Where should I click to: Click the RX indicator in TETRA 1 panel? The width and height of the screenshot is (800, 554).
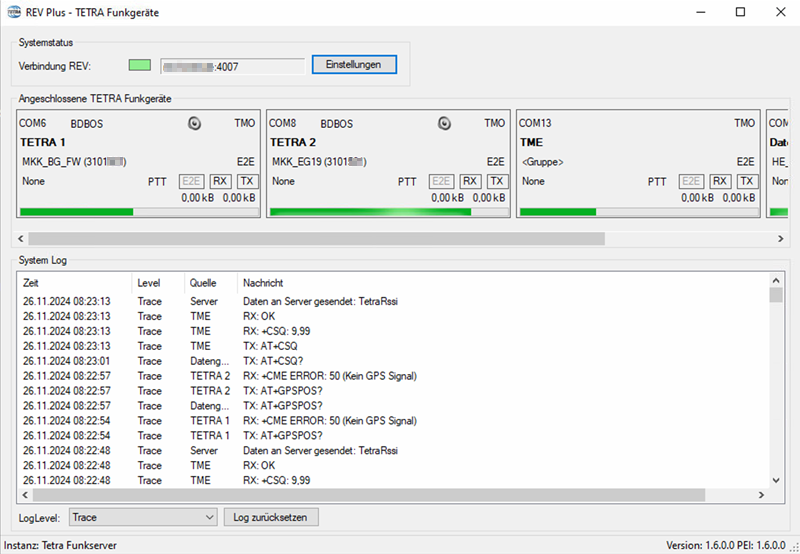click(x=220, y=181)
